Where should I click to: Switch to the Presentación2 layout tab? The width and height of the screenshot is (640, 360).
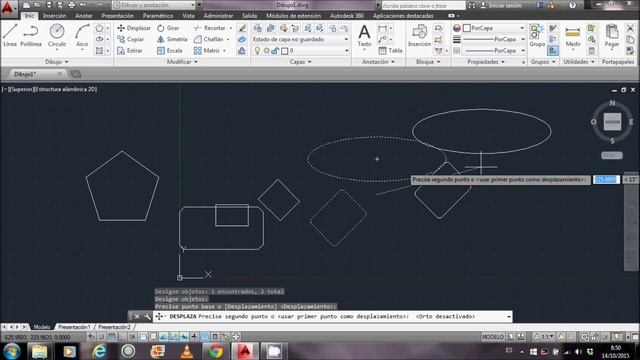[x=114, y=327]
